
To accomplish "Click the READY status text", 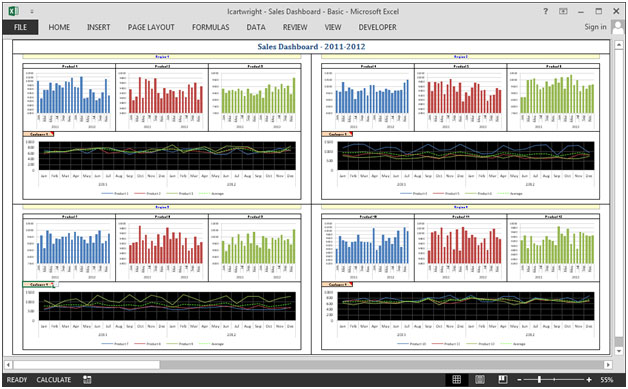I will point(17,380).
